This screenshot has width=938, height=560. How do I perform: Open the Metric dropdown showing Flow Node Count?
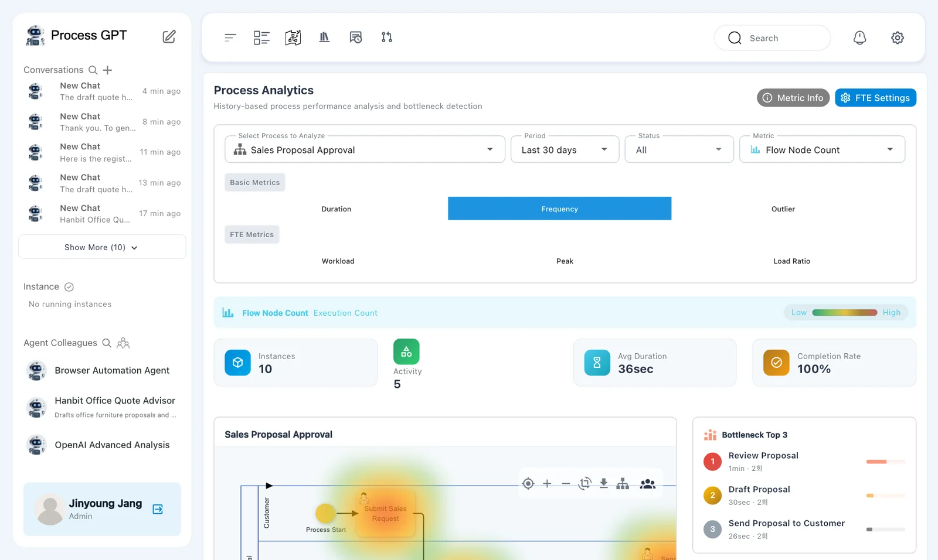(x=822, y=149)
